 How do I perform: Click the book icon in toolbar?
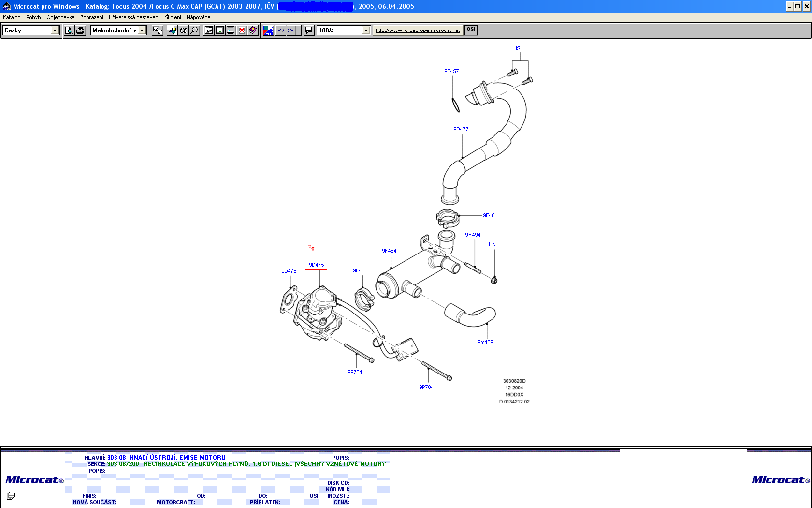[x=253, y=30]
